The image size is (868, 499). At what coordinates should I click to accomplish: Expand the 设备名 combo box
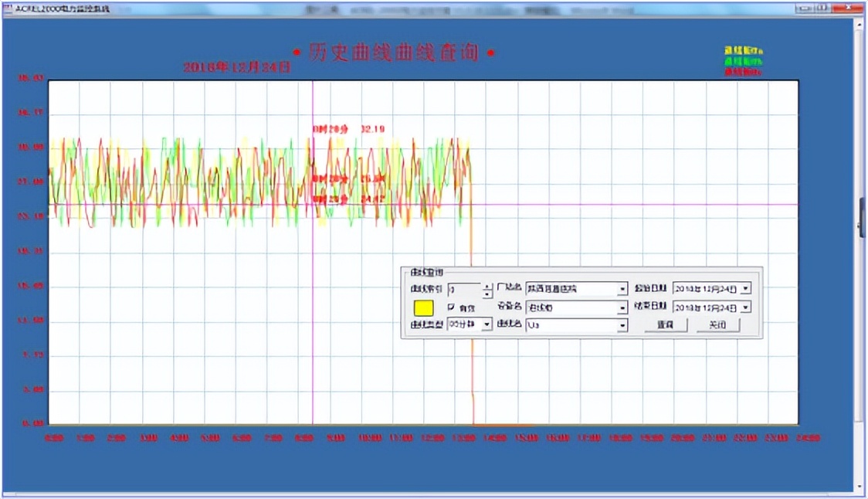tap(622, 307)
